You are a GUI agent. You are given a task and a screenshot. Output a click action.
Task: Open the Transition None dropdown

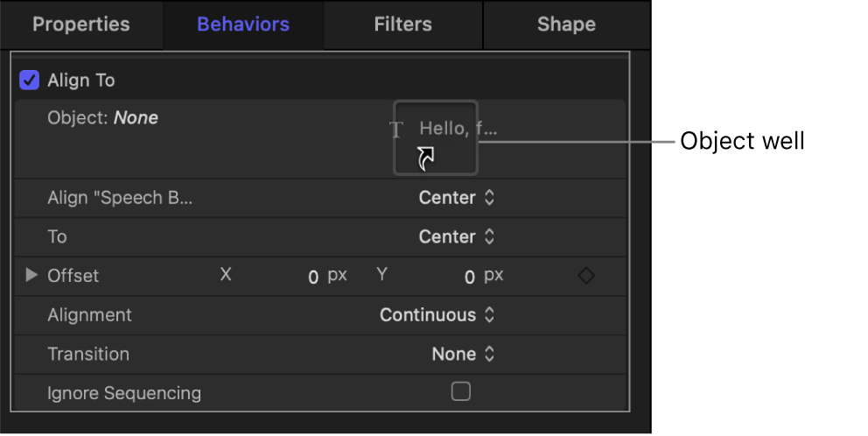click(x=464, y=355)
